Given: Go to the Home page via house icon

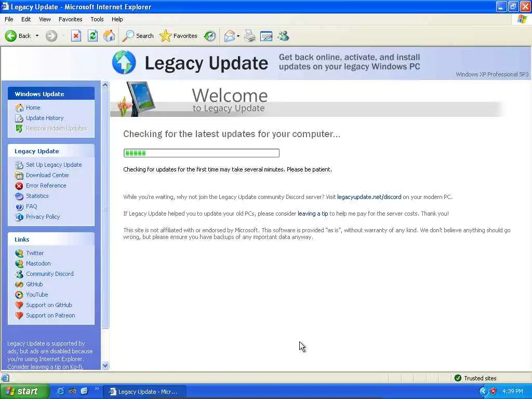Looking at the screenshot, I should click(x=109, y=36).
